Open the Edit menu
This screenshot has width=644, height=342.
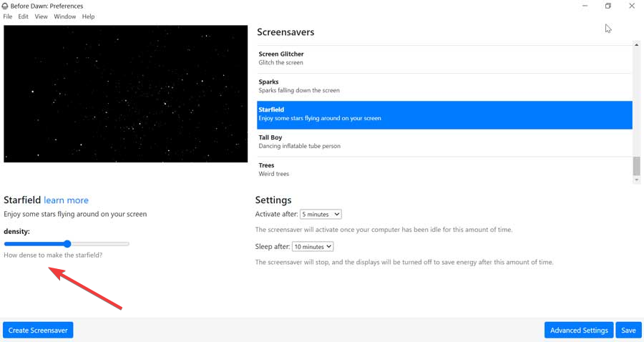click(24, 16)
